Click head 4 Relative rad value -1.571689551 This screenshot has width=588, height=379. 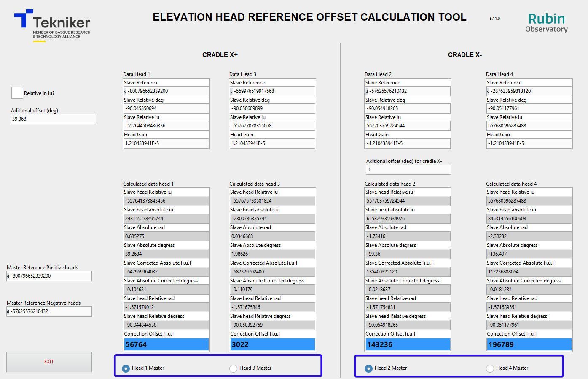529,307
